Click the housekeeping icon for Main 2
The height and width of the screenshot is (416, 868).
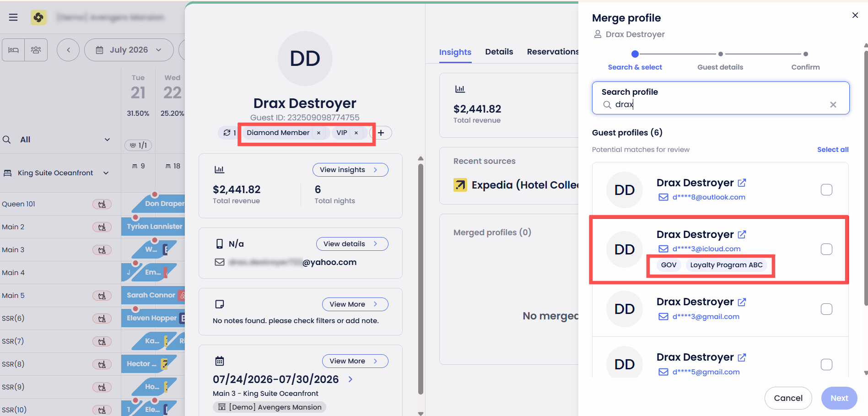(x=102, y=227)
